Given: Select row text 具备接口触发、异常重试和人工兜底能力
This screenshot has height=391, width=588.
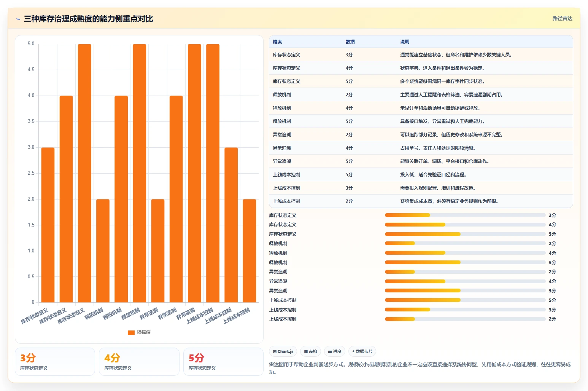Looking at the screenshot, I should point(443,121).
